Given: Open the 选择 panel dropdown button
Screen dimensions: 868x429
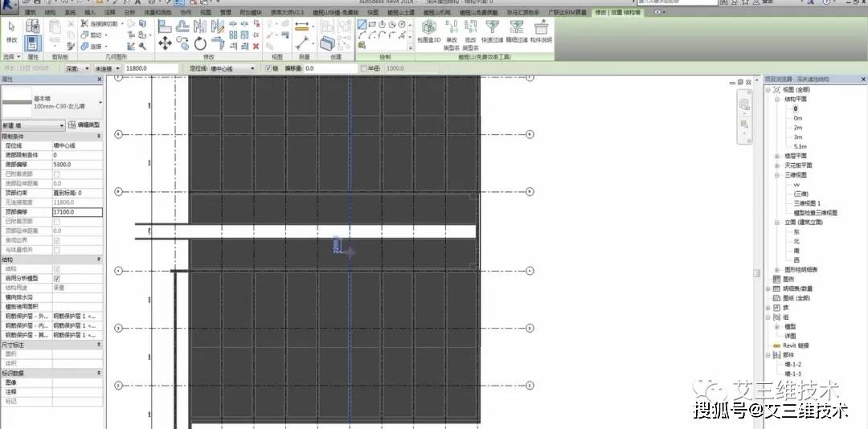Looking at the screenshot, I should pos(11,57).
